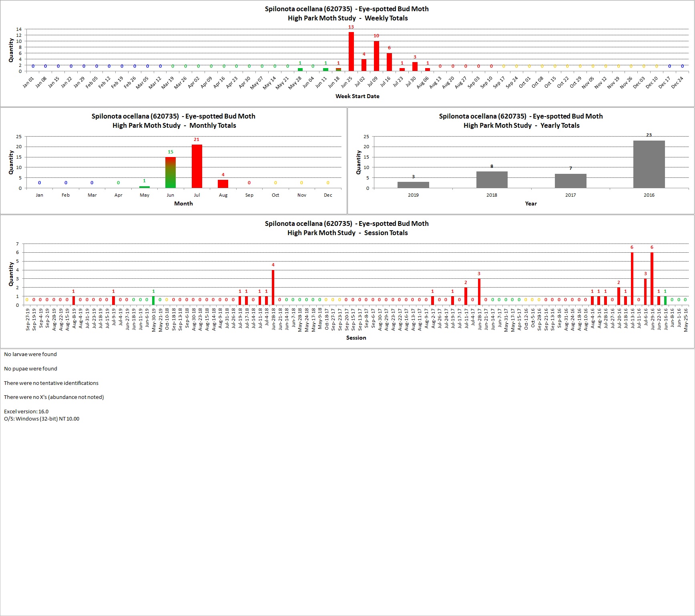Image resolution: width=695 pixels, height=616 pixels.
Task: Click the 2017 yearly bar labeled 7
Action: (x=570, y=181)
